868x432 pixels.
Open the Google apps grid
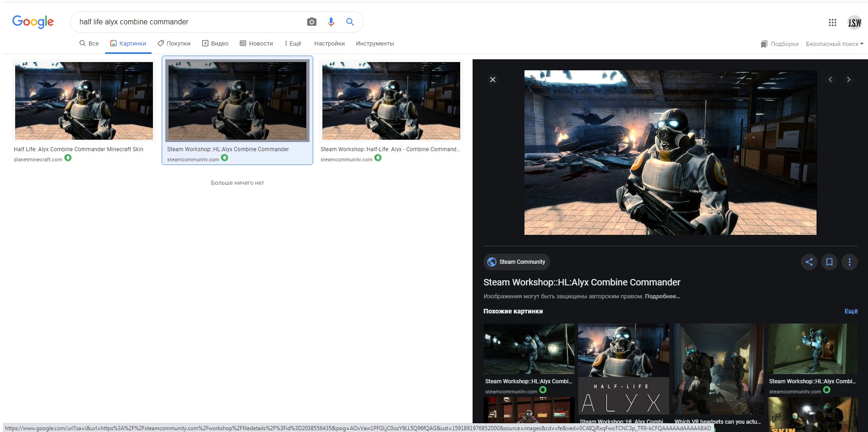(832, 22)
